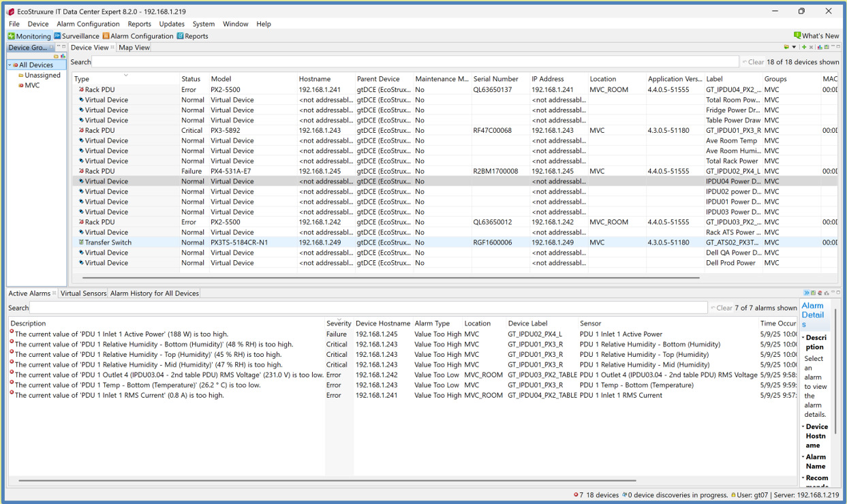Switch to the Virtual Sensors tab

(83, 294)
